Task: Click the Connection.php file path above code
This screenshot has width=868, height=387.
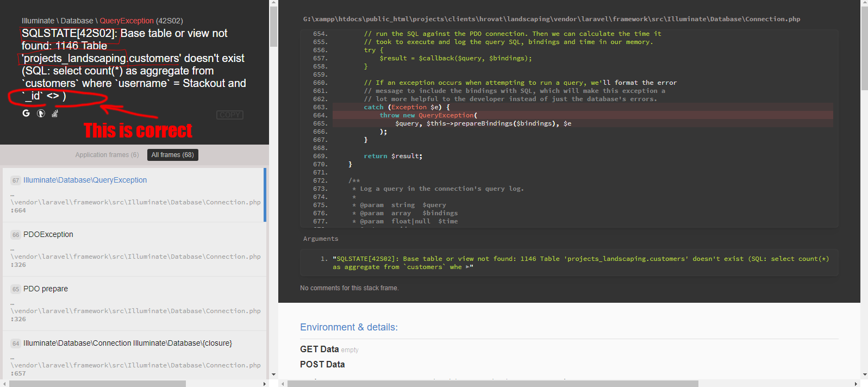Action: pyautogui.click(x=552, y=19)
